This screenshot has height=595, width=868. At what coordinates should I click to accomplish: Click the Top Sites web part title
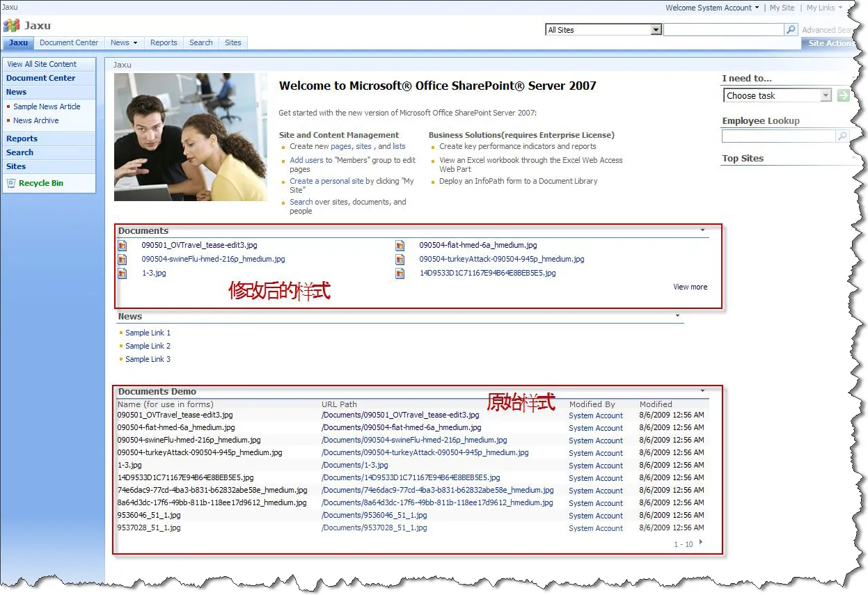point(743,158)
